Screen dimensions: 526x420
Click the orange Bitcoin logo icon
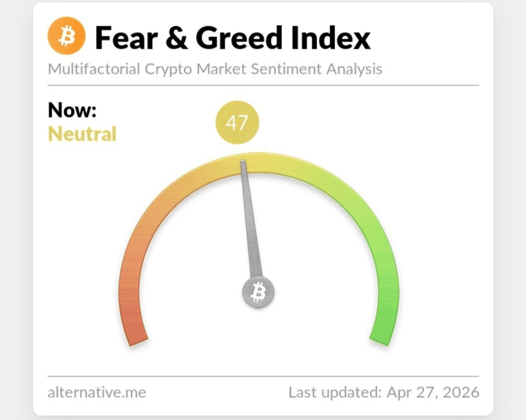[x=66, y=37]
